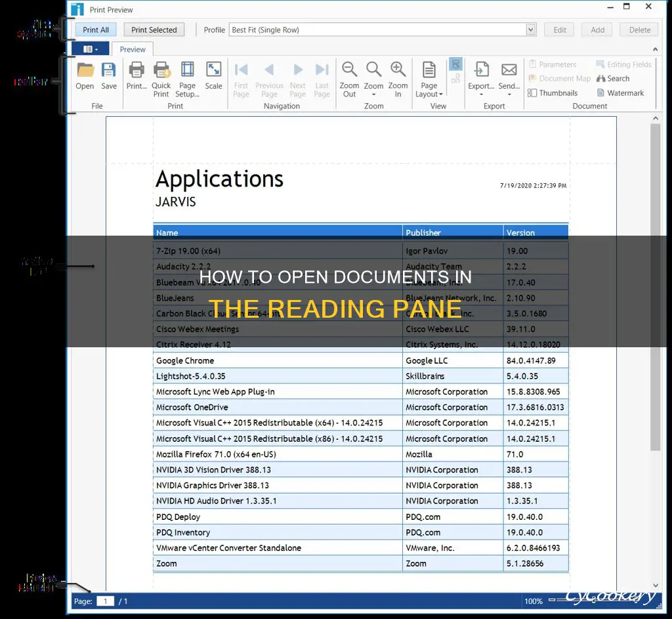Image resolution: width=672 pixels, height=619 pixels.
Task: Open the Page Layout menu
Action: (x=429, y=79)
